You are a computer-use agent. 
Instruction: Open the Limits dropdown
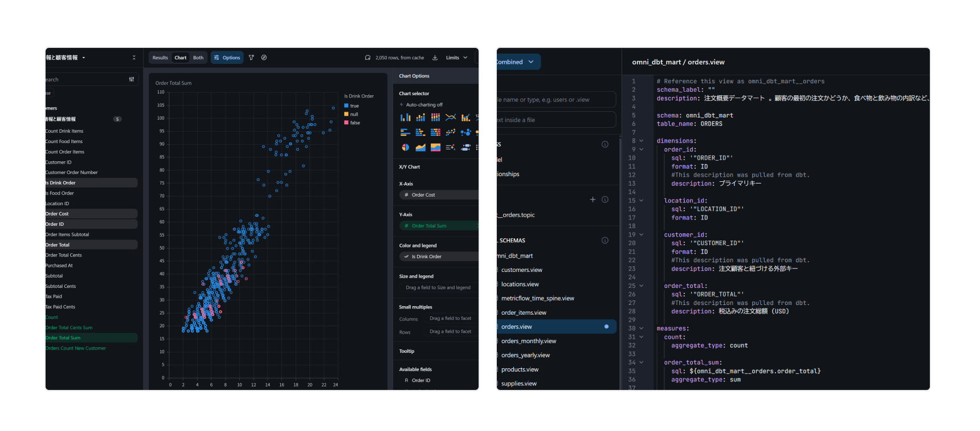(x=456, y=58)
